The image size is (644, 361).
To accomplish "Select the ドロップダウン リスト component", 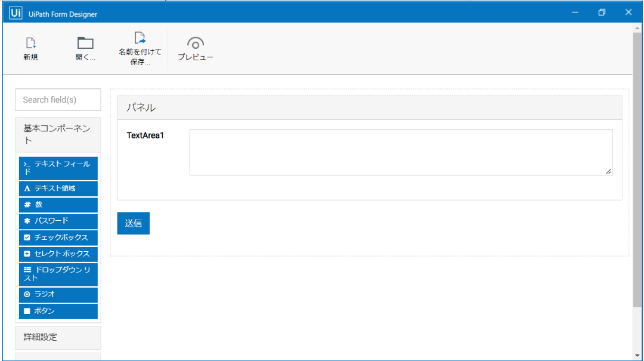I will coord(58,274).
